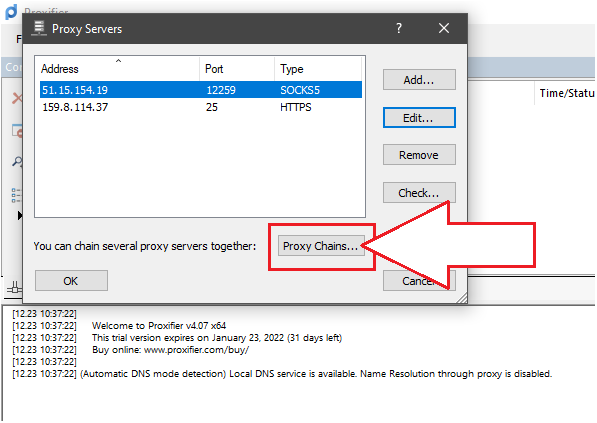Viewport: 597px width, 423px height.
Task: Edit the selected proxy server
Action: click(419, 118)
